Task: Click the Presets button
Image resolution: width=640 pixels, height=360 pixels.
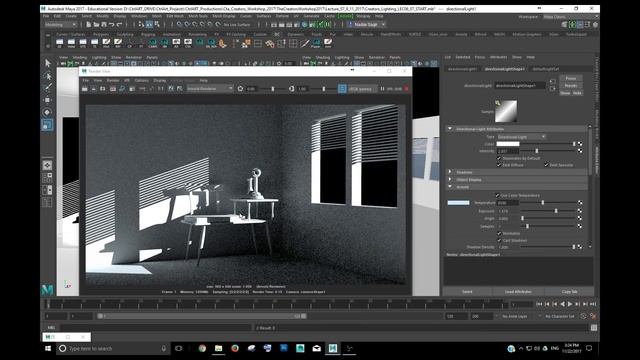Action: tap(571, 86)
